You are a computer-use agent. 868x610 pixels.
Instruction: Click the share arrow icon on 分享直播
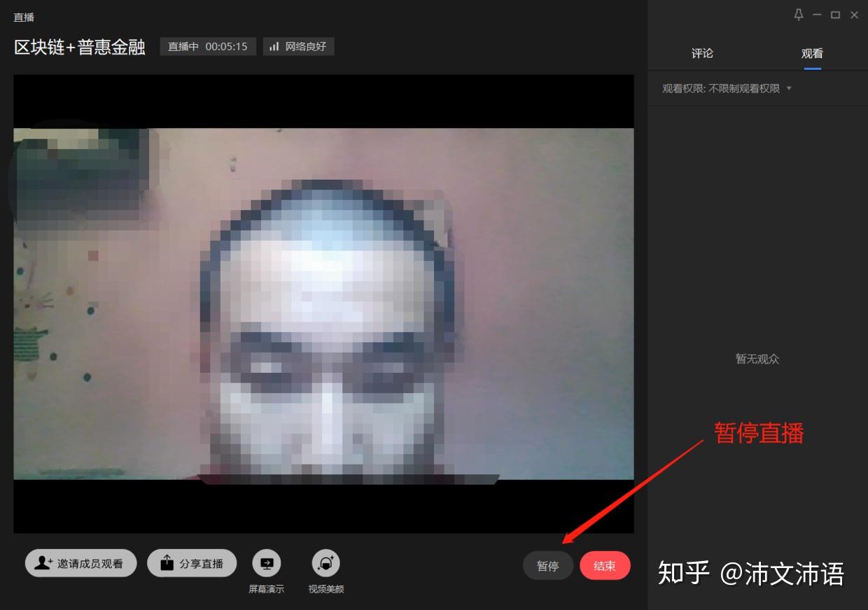click(x=166, y=562)
